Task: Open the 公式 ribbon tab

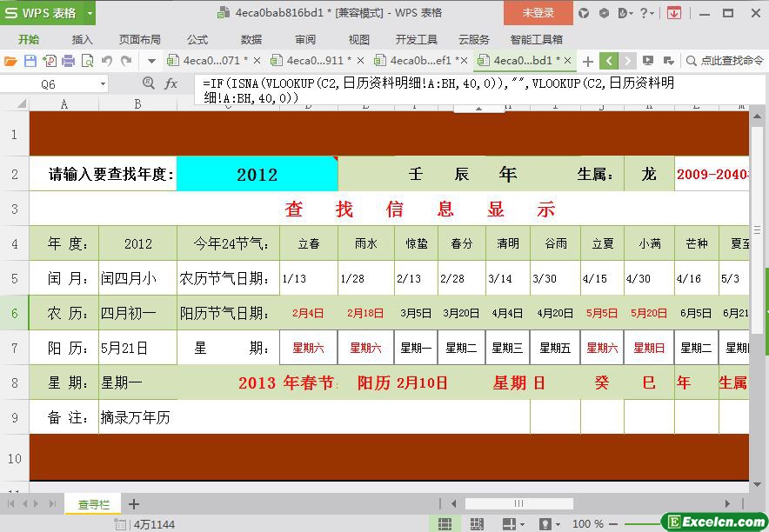Action: point(197,40)
